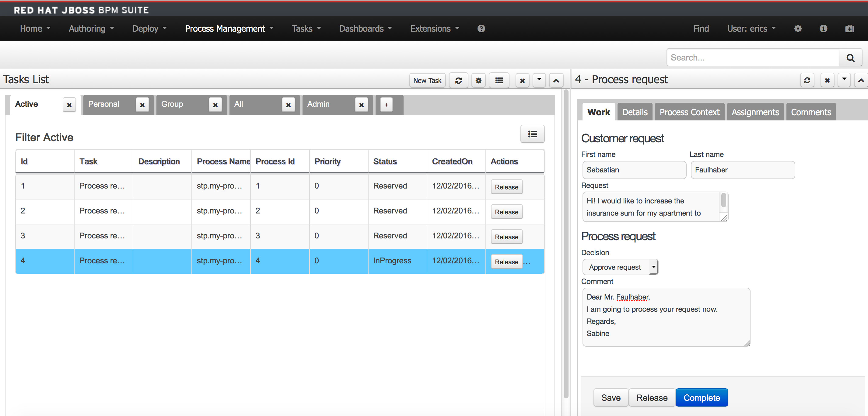Remove the Personal filter tab

pos(142,105)
